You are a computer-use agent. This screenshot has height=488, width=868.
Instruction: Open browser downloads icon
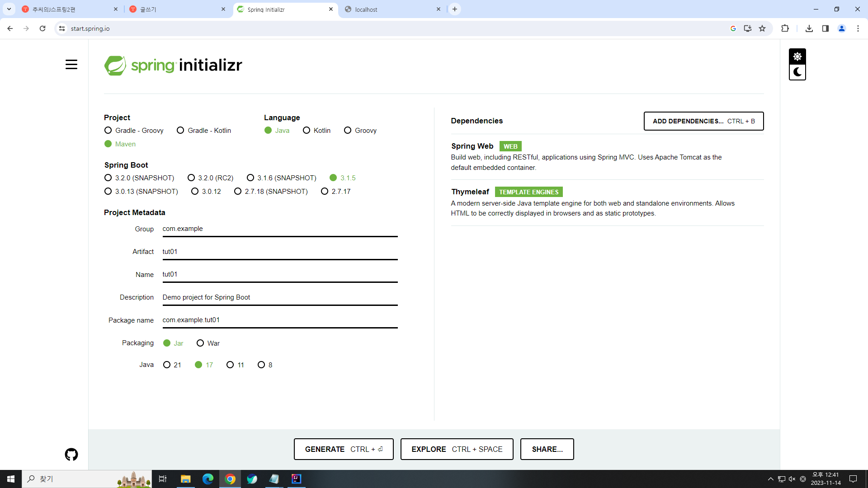point(809,28)
